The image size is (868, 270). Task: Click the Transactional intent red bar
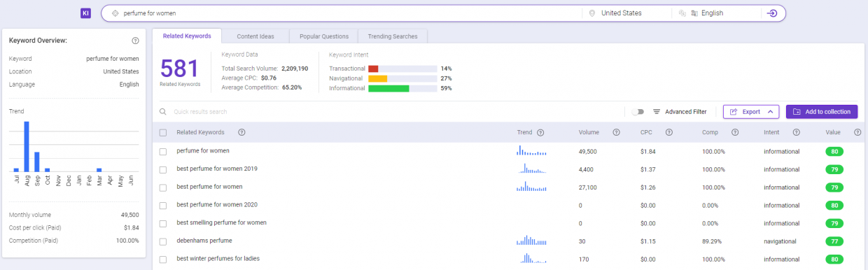pos(373,69)
